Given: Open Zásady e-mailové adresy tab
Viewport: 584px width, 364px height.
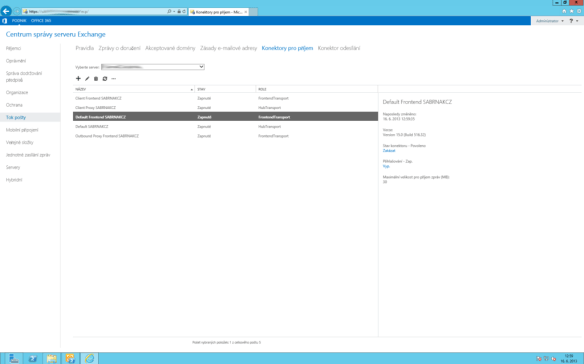Looking at the screenshot, I should click(x=228, y=48).
